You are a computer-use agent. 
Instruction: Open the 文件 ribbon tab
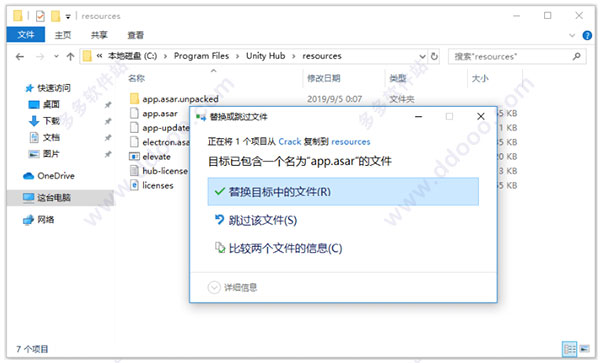(x=26, y=35)
